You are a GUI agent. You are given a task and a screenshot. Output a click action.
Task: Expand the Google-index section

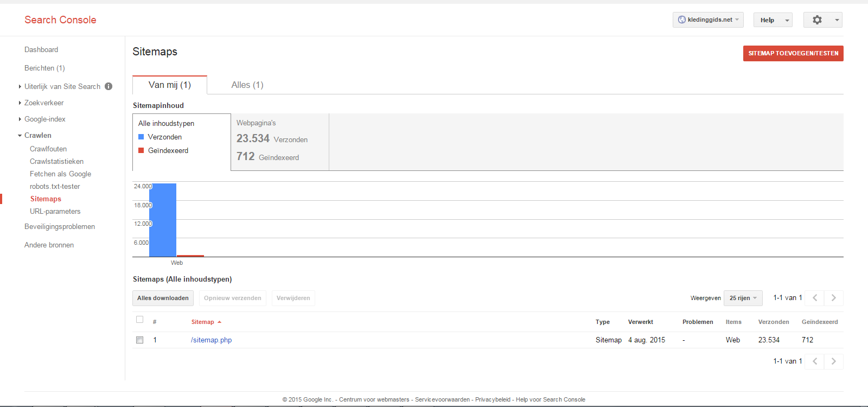[20, 119]
